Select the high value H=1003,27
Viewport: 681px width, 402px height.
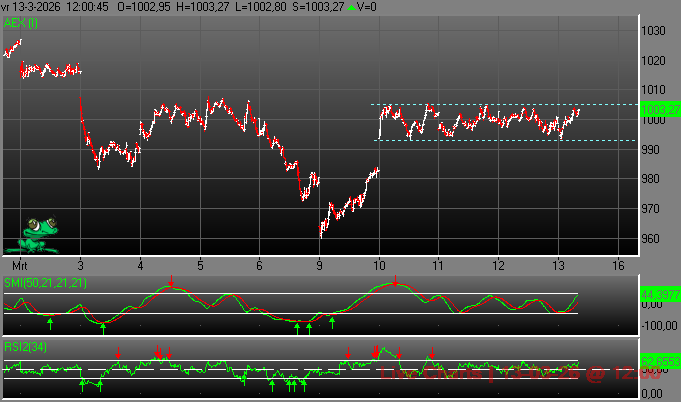202,7
